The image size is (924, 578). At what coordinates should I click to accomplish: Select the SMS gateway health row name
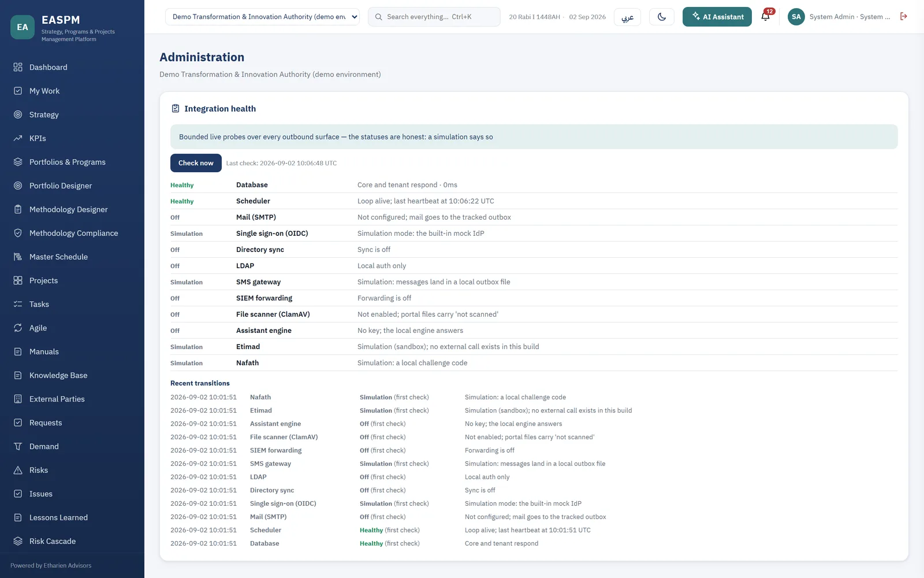tap(258, 282)
